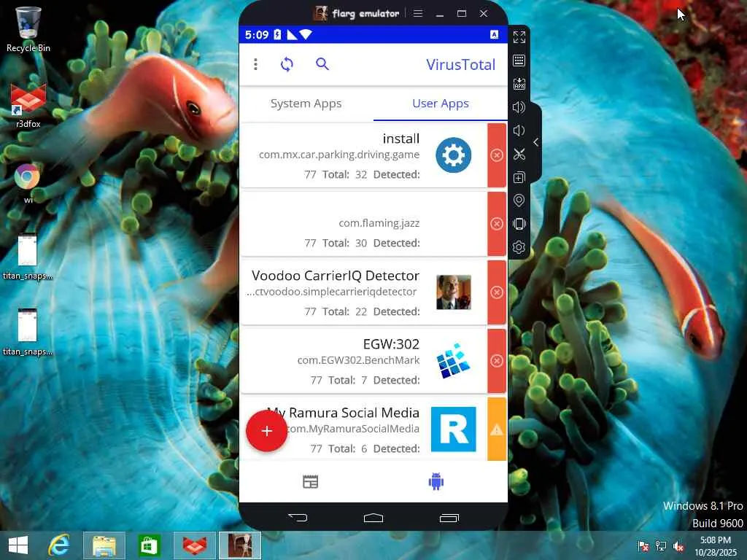Click the Windows Start button
This screenshot has height=560, width=747.
(x=18, y=545)
